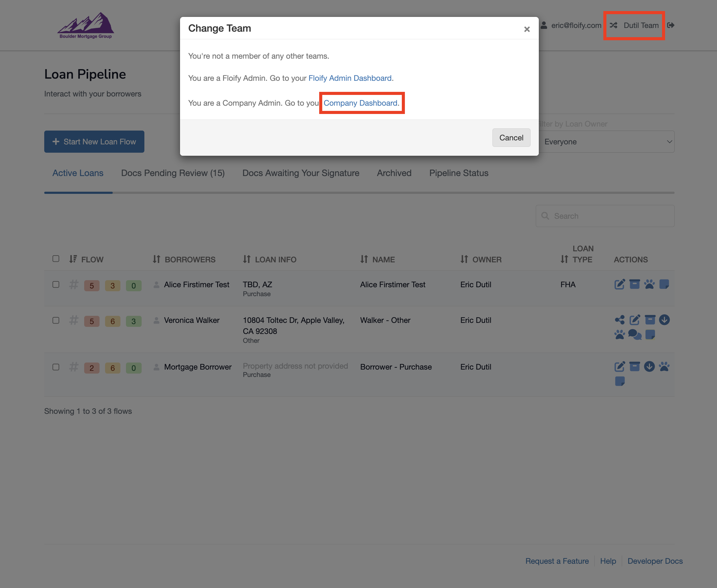Toggle the select-all checkbox in table header
This screenshot has height=588, width=717.
[x=56, y=259]
